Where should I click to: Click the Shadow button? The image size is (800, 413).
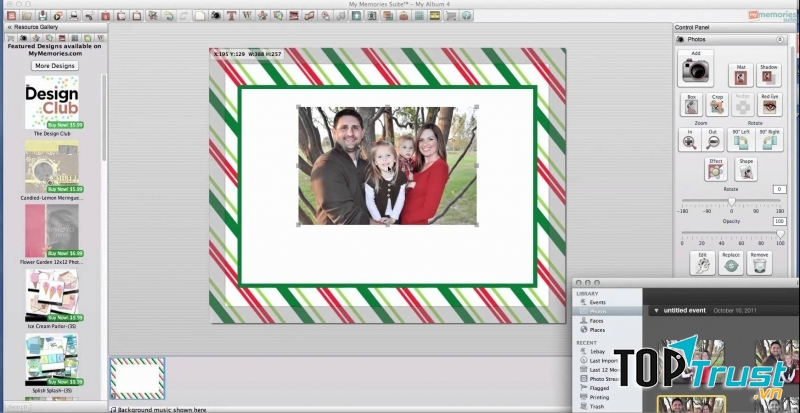768,75
